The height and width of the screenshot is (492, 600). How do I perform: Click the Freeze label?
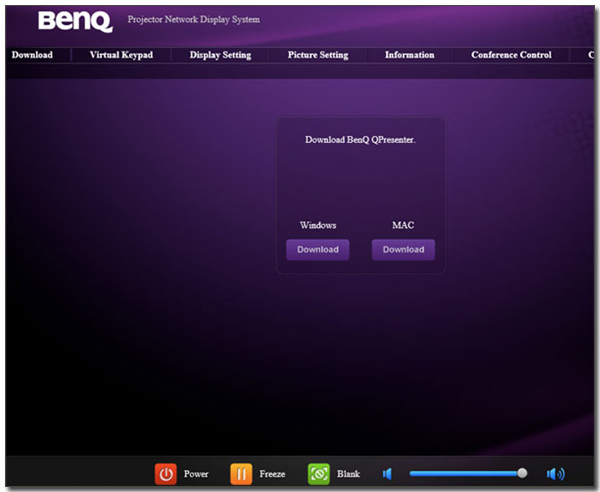[272, 474]
